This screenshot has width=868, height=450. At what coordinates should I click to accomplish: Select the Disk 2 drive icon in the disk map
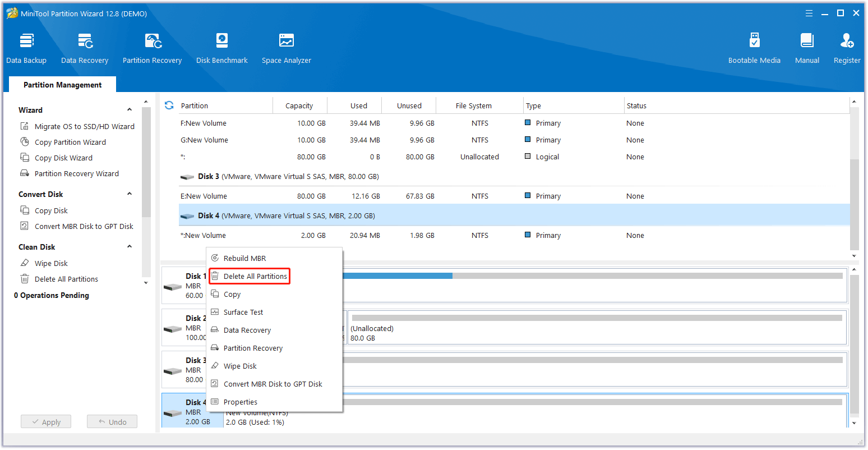click(173, 328)
